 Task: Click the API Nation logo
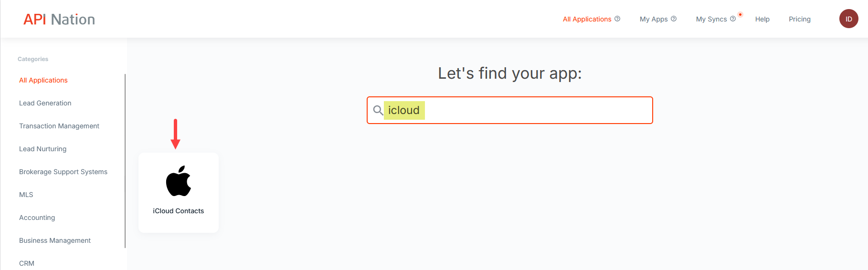pos(59,19)
